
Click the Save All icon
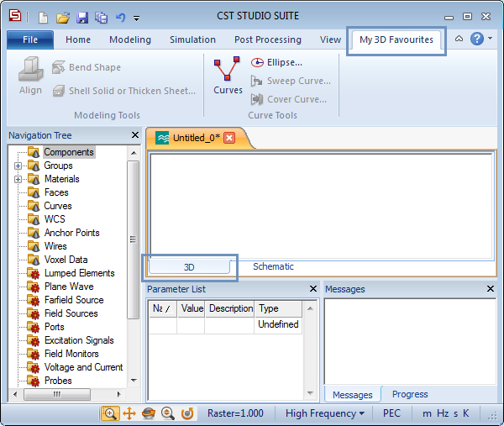click(102, 18)
